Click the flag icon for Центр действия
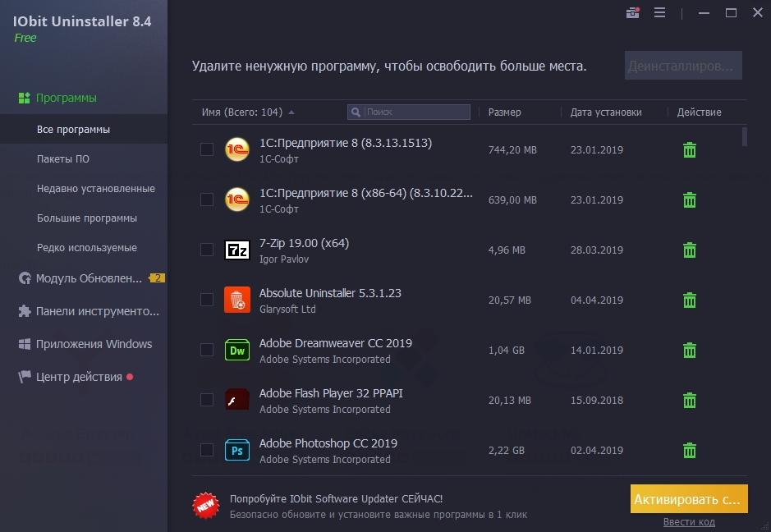Image resolution: width=771 pixels, height=532 pixels. click(x=25, y=377)
